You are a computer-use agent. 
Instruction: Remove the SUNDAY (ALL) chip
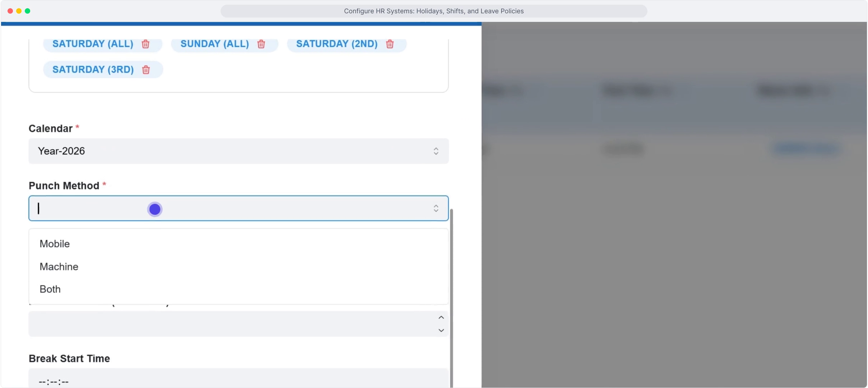[x=261, y=44]
